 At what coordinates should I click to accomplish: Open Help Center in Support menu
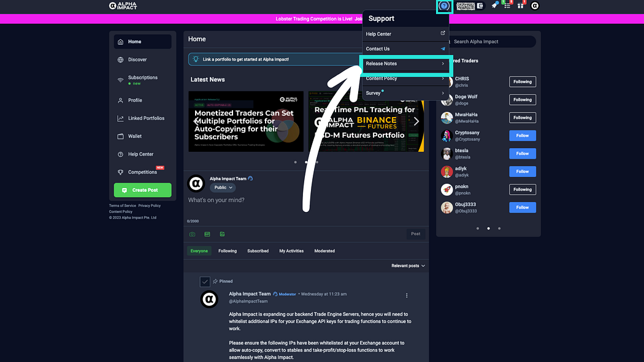pyautogui.click(x=405, y=34)
